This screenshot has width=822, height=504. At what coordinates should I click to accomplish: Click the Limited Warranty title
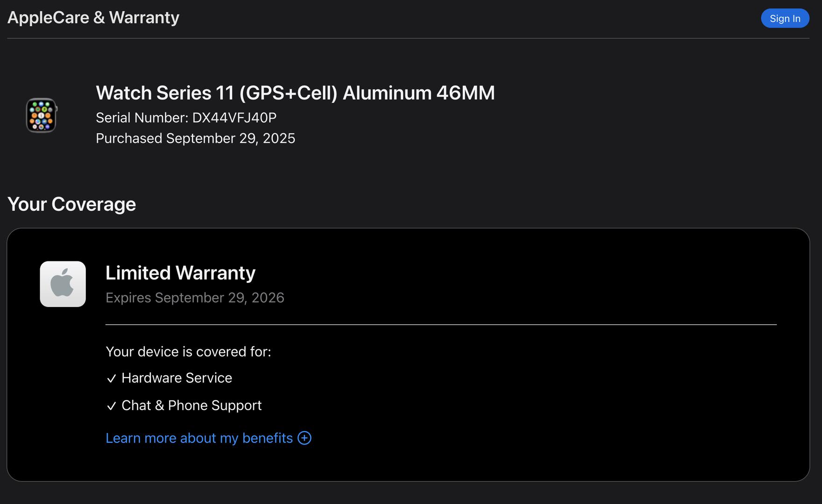tap(180, 273)
